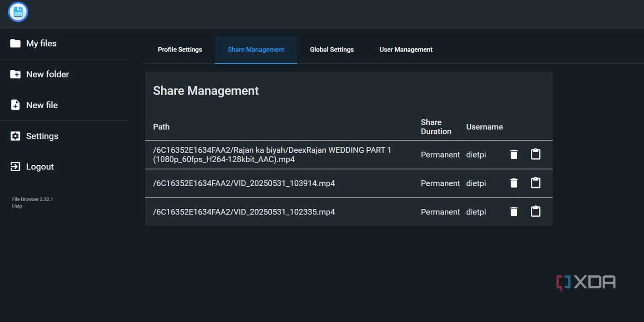Click the Settings gear icon
Viewport: 644px width, 322px height.
[x=15, y=136]
